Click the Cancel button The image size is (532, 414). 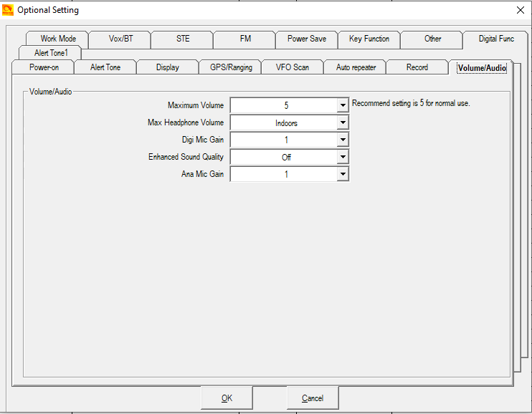313,398
